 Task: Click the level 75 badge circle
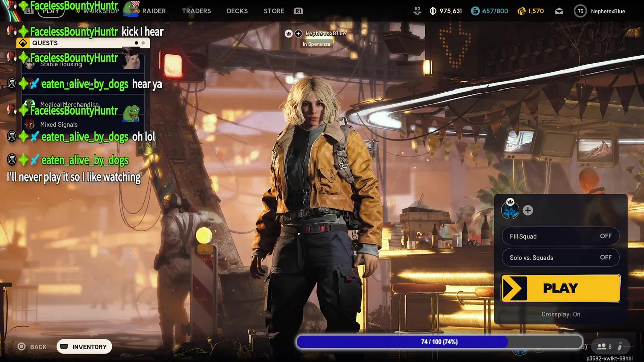(580, 11)
